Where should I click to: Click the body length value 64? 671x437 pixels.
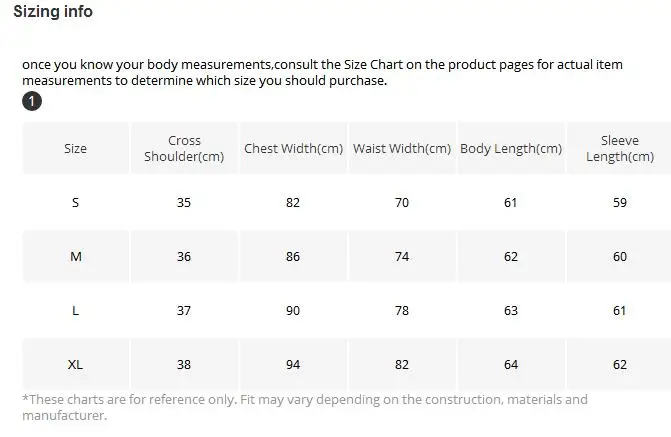click(511, 365)
